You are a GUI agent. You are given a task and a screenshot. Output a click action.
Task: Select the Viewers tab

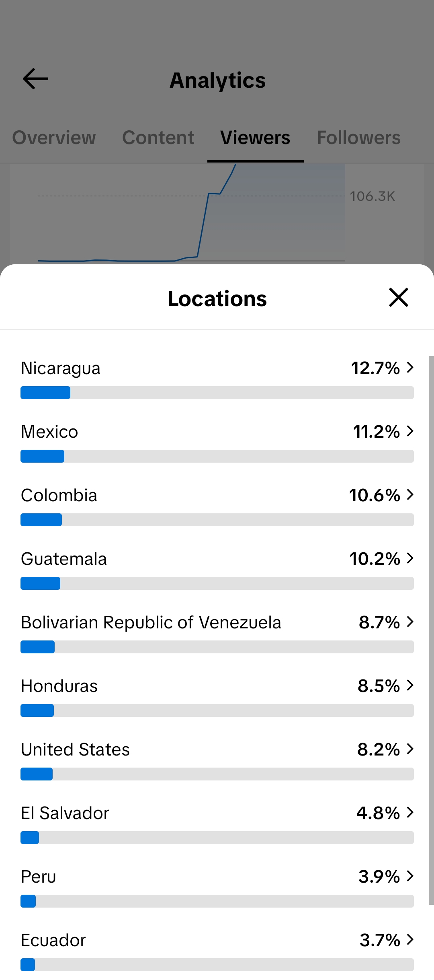255,138
